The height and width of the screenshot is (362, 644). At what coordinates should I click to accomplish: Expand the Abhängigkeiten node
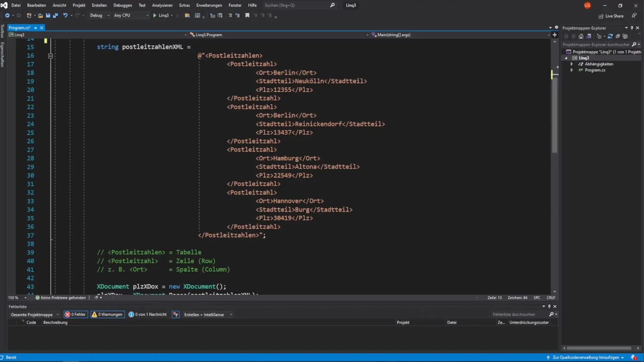[572, 64]
